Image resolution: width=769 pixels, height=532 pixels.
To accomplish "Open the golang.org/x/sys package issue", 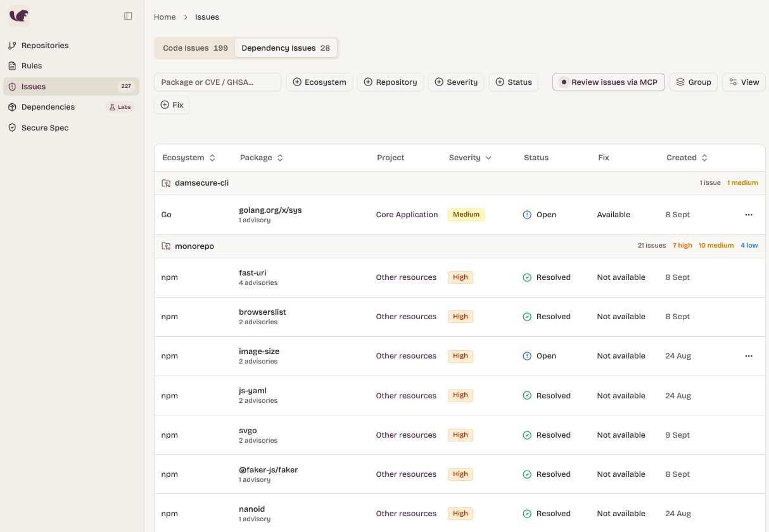I will pyautogui.click(x=270, y=210).
